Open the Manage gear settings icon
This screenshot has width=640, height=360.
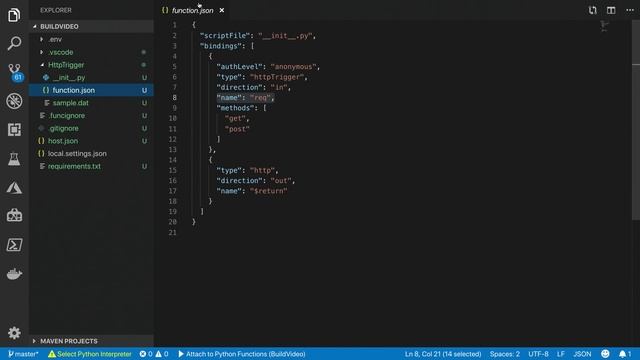(14, 333)
